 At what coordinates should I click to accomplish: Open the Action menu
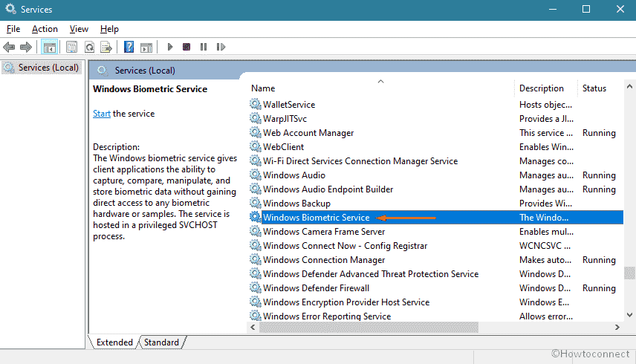[45, 29]
